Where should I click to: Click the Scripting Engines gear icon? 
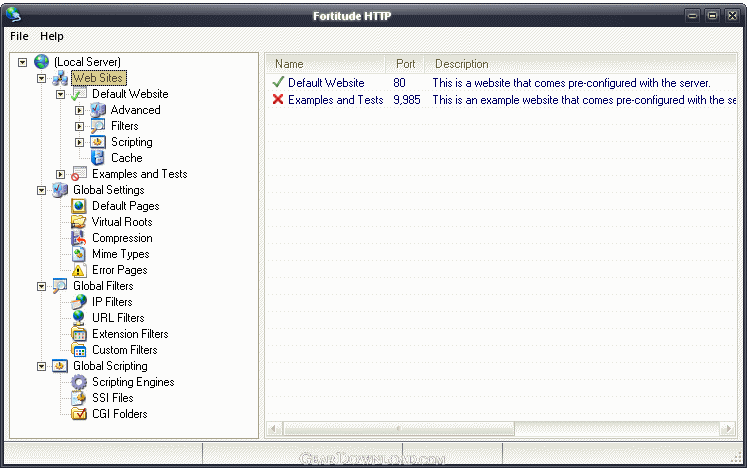tap(79, 382)
